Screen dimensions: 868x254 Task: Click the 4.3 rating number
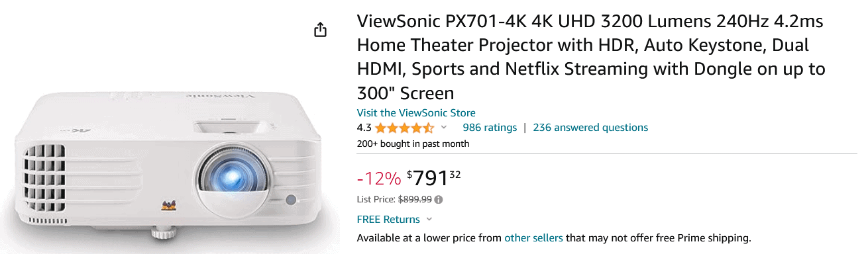[x=364, y=128]
